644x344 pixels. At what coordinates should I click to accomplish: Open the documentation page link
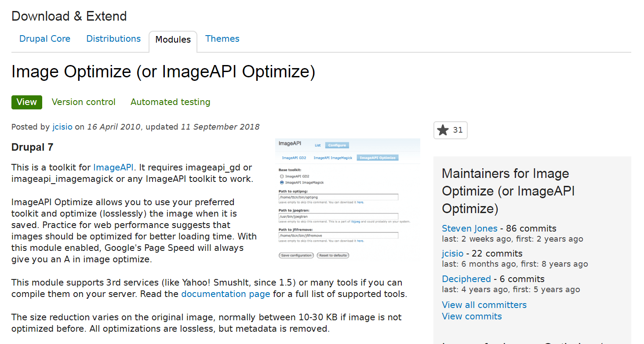click(226, 294)
